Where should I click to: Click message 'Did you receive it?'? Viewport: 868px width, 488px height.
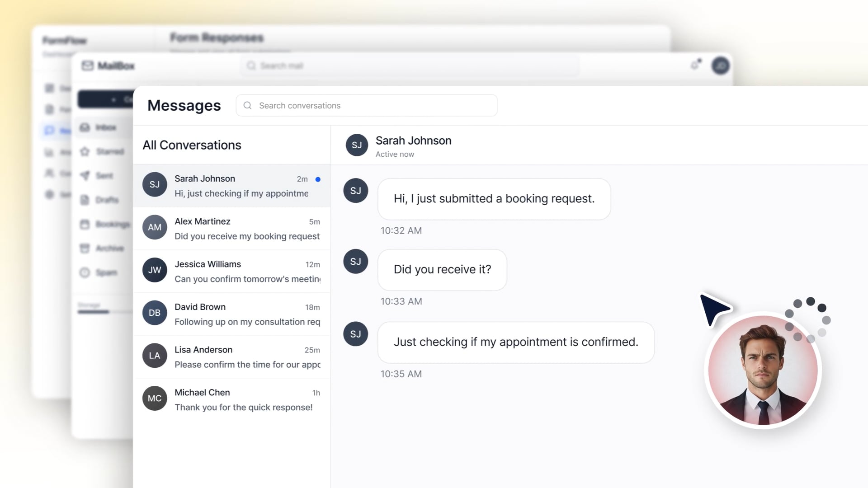point(442,270)
